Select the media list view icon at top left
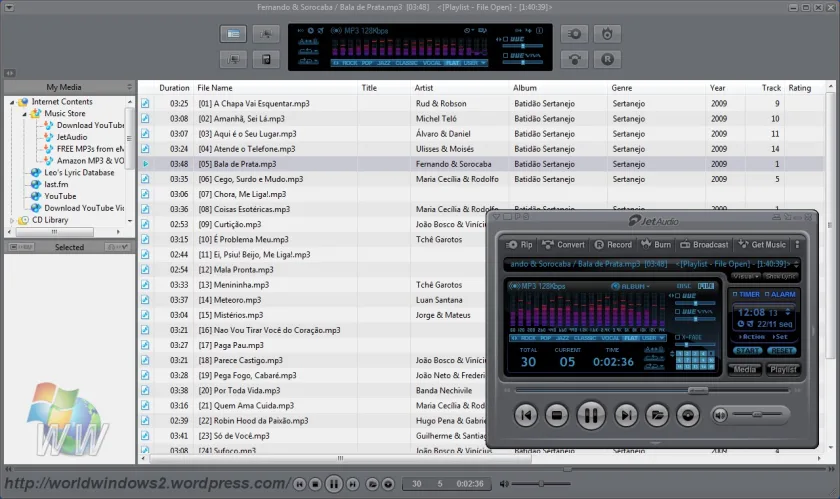The width and height of the screenshot is (840, 499). click(x=233, y=34)
